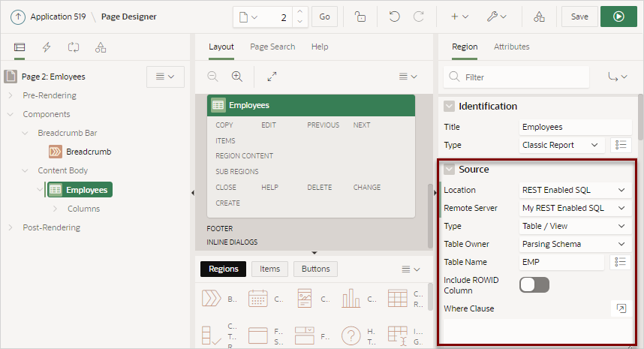Select the Processing tab icon
This screenshot has height=349, width=644.
pyautogui.click(x=74, y=47)
